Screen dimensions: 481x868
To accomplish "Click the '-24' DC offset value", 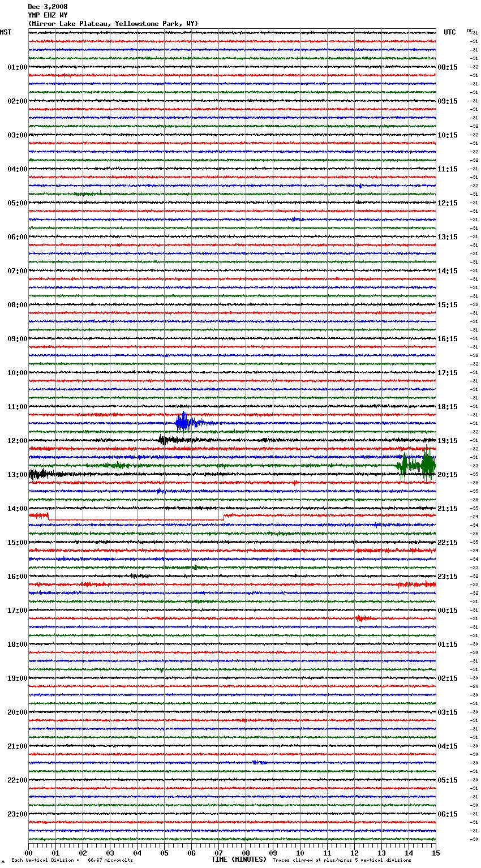I will 475,517.
